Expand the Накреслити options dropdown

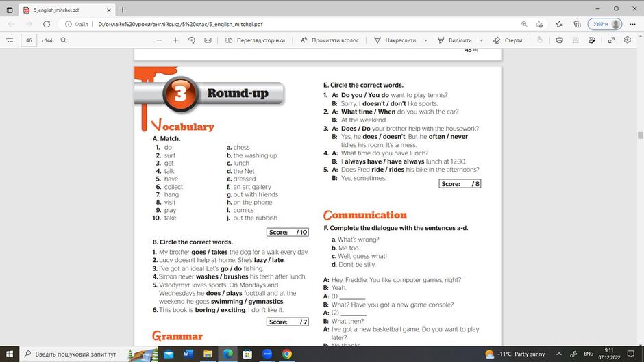(x=425, y=40)
